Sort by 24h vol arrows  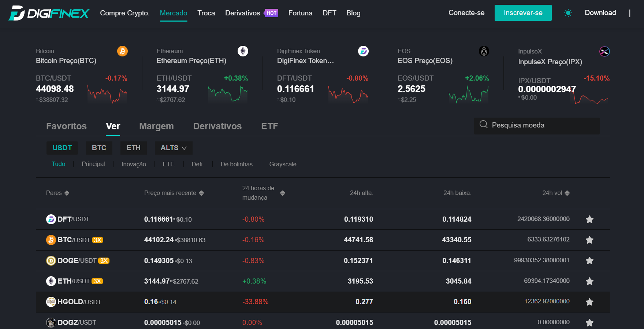[567, 193]
